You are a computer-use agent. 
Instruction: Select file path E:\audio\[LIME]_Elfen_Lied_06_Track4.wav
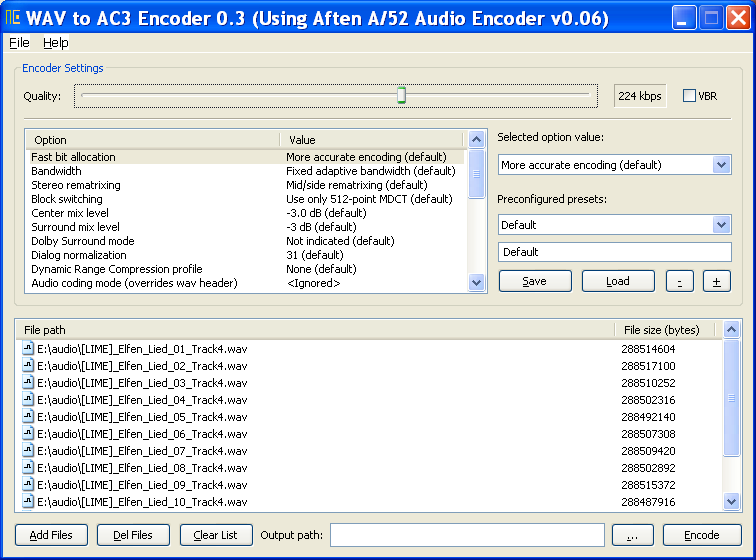[x=142, y=434]
